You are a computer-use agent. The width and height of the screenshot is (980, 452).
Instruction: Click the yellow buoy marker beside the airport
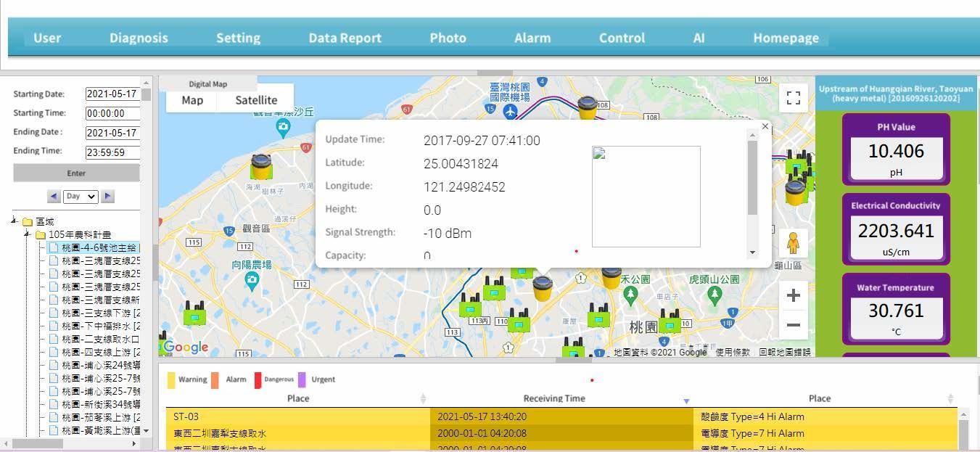pyautogui.click(x=587, y=107)
